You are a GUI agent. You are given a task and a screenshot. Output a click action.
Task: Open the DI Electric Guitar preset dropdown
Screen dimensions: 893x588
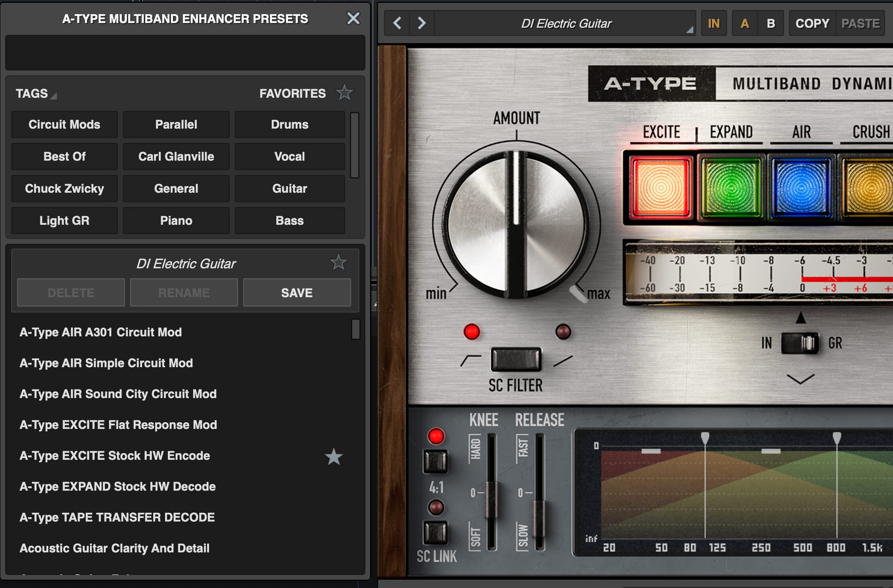tap(565, 23)
